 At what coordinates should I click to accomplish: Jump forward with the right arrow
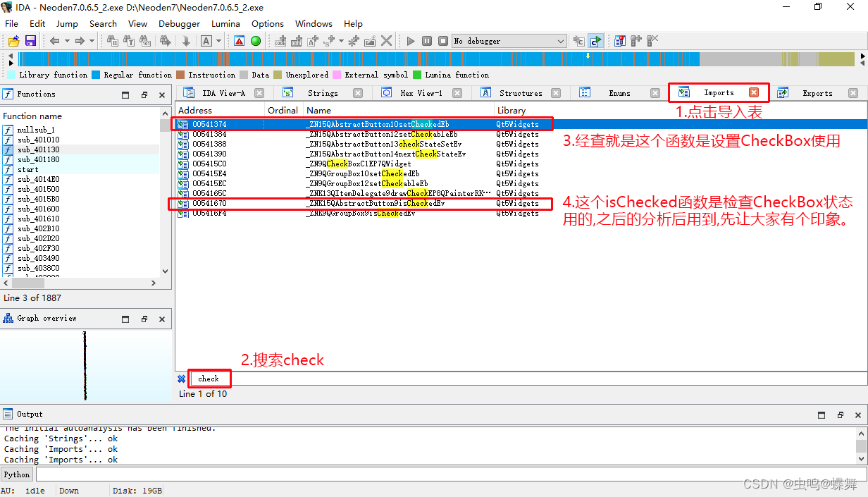tap(80, 41)
